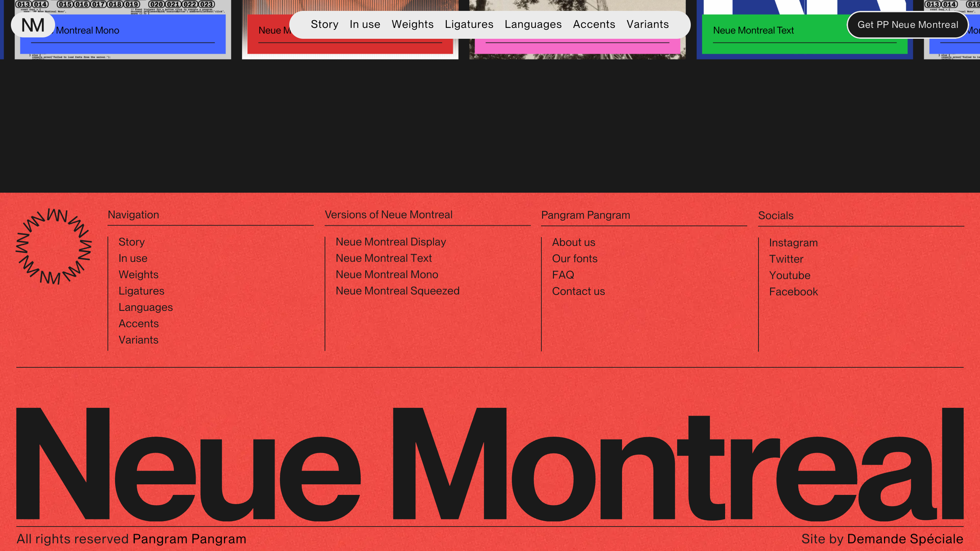This screenshot has height=551, width=980.
Task: Open the Facebook social link
Action: 793,292
